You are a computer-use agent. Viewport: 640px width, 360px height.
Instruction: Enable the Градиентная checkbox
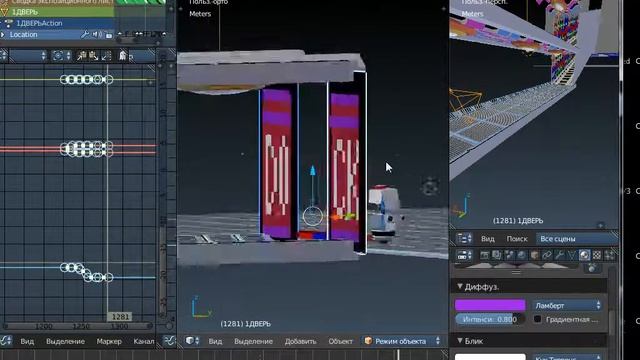(x=538, y=319)
